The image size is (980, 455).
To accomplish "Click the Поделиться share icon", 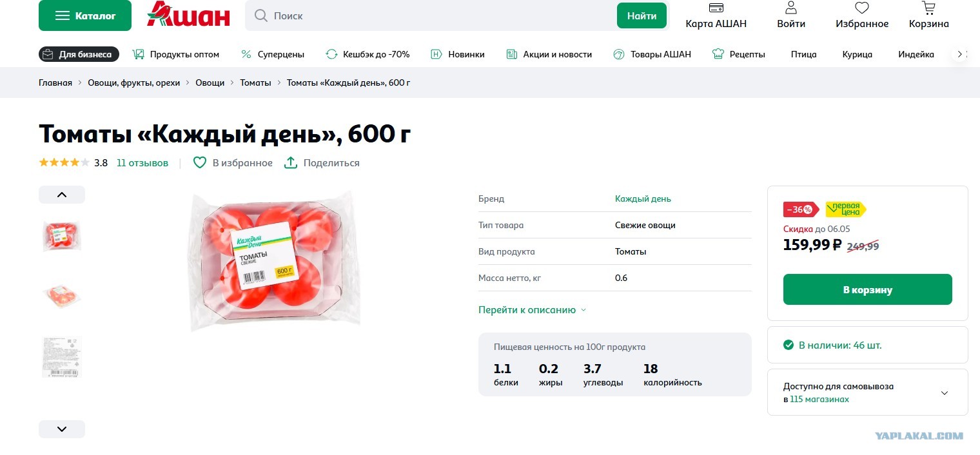I will pos(291,162).
